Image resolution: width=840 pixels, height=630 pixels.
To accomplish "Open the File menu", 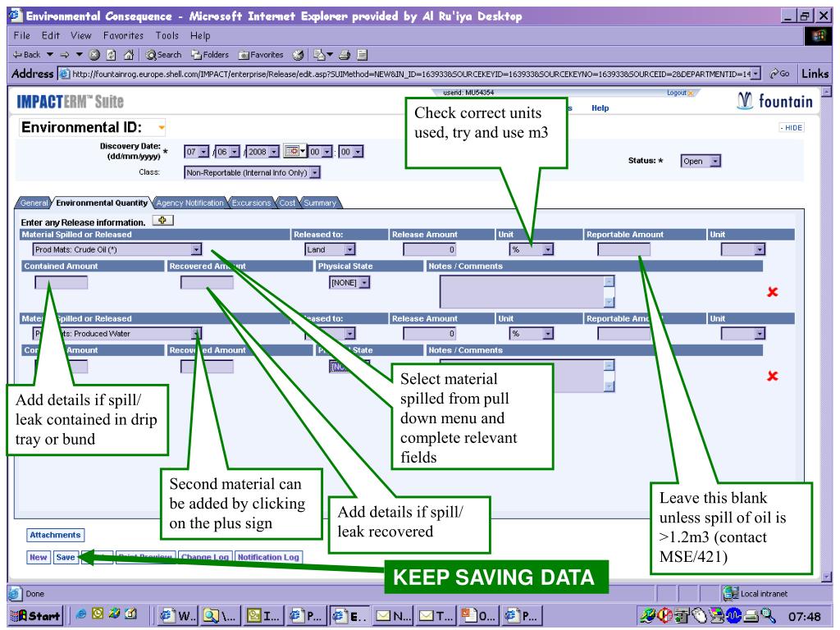I will point(22,36).
